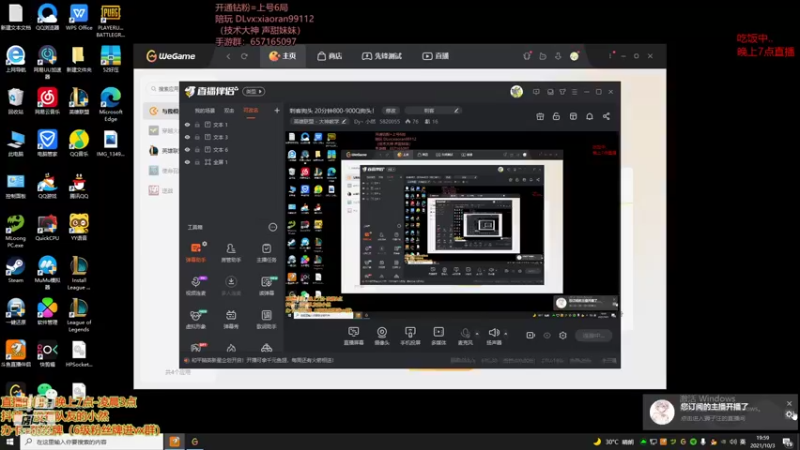Toggle visibility of 文本 6 layer
Viewport: 800px width, 450px height.
(x=187, y=149)
